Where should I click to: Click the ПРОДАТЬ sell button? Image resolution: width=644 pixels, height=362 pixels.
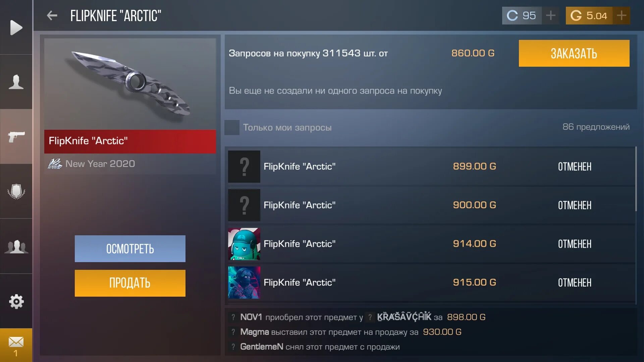(130, 283)
